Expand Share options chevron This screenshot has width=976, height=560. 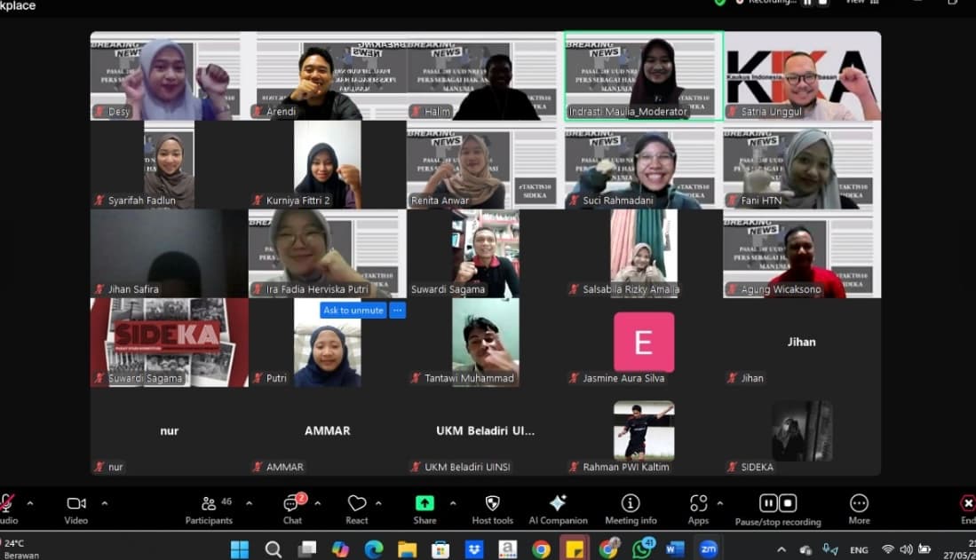(453, 503)
